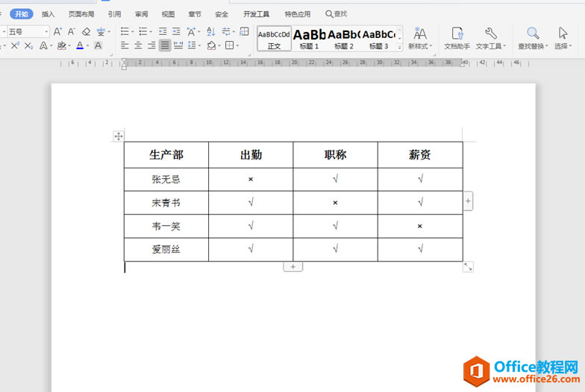Expand the phonetic guide dropdown arrow
Screen dimensions: 585x392
coord(109,32)
